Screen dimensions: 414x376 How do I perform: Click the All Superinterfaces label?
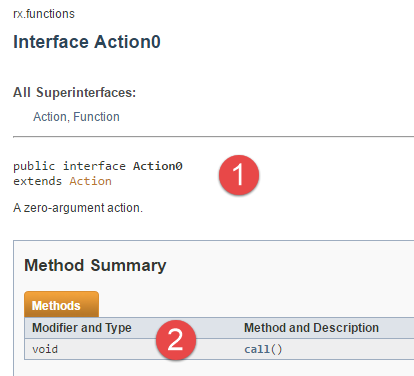pos(75,92)
